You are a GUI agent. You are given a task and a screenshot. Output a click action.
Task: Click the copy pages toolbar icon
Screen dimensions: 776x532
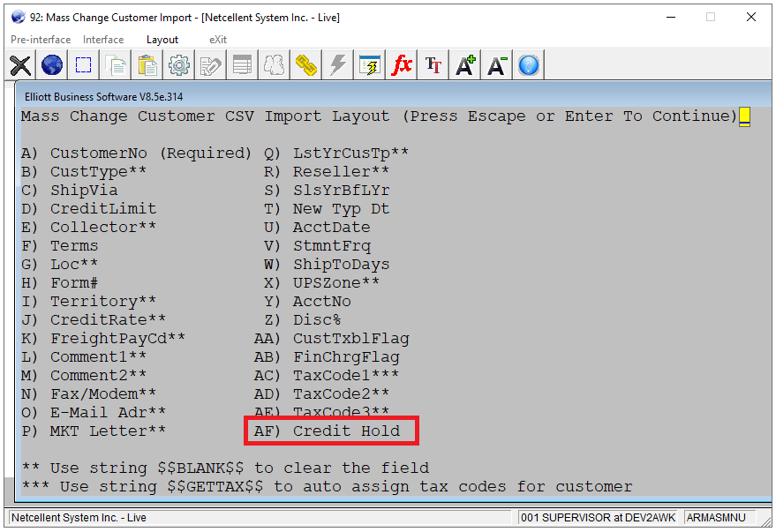tap(116, 65)
